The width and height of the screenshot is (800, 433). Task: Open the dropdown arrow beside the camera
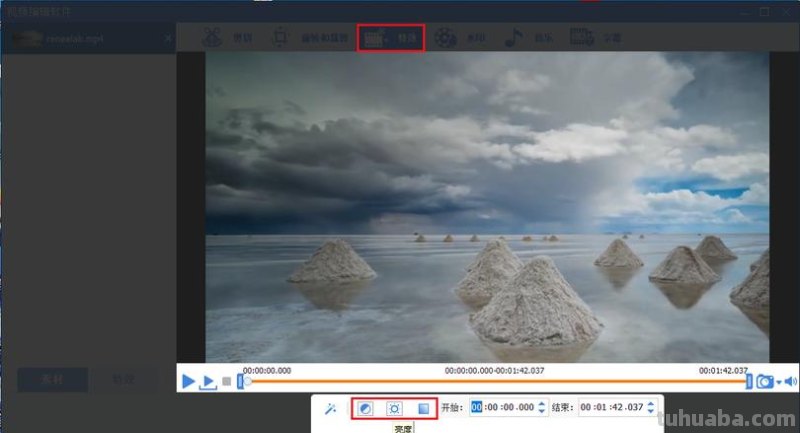pyautogui.click(x=778, y=382)
